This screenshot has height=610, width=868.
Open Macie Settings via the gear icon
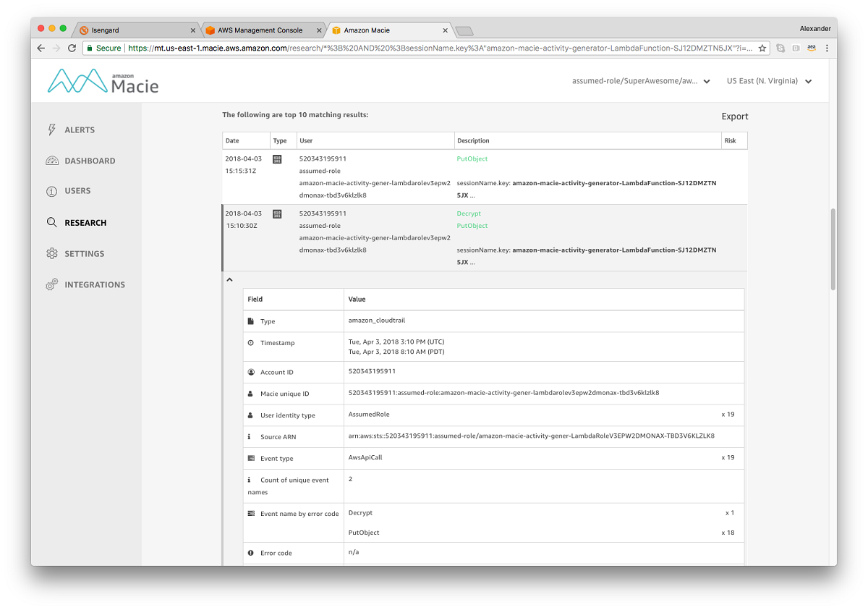point(51,253)
